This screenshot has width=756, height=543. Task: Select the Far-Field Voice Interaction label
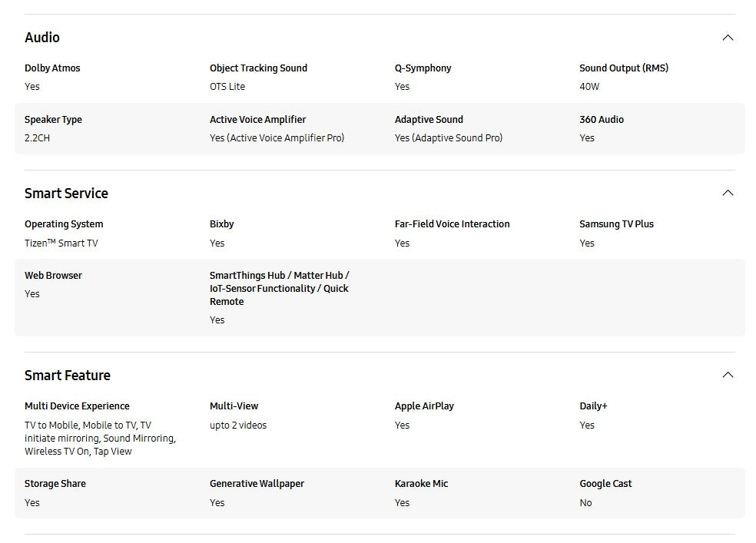pyautogui.click(x=452, y=224)
